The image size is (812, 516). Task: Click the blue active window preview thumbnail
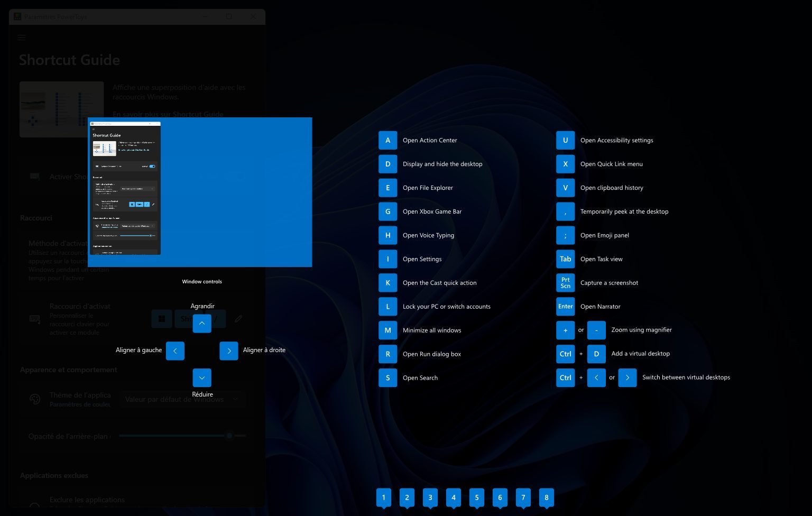pos(200,192)
